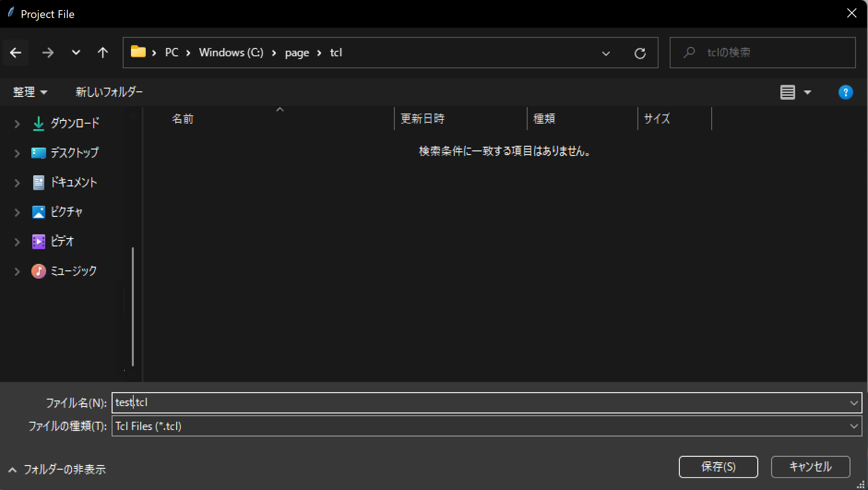Expand the Desktop tree node
This screenshot has height=490, width=868.
(x=17, y=153)
